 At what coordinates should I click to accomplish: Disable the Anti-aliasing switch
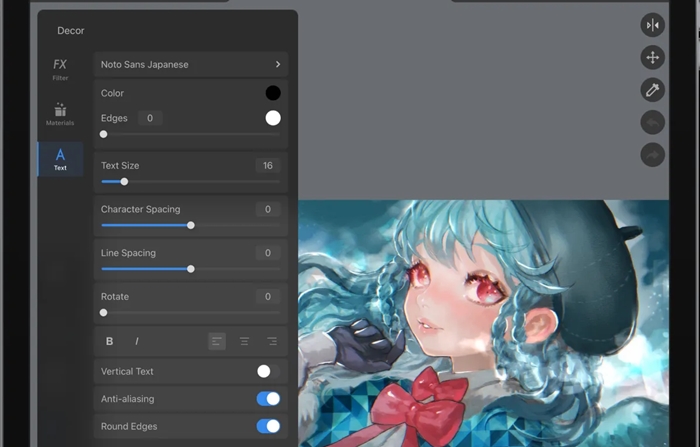tap(268, 399)
